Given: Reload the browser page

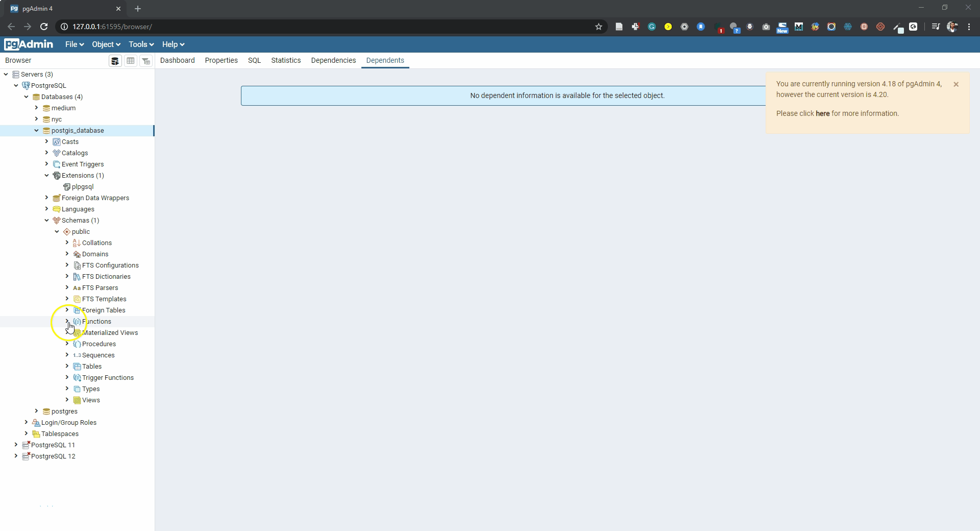Looking at the screenshot, I should 44,27.
